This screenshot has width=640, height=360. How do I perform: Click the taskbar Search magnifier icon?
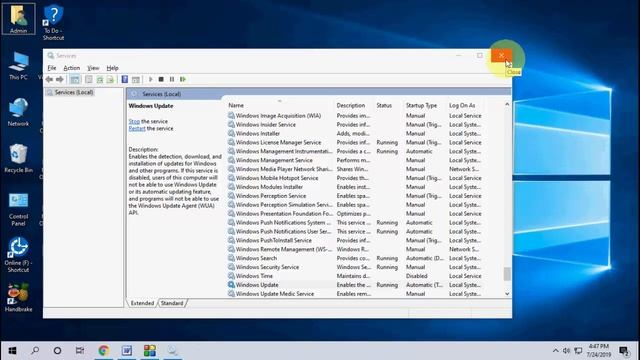tap(35, 351)
